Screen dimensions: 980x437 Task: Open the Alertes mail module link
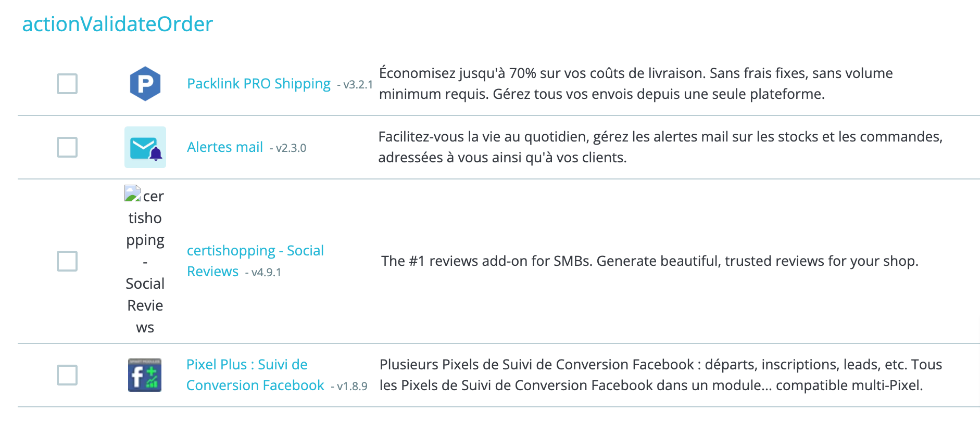coord(225,147)
